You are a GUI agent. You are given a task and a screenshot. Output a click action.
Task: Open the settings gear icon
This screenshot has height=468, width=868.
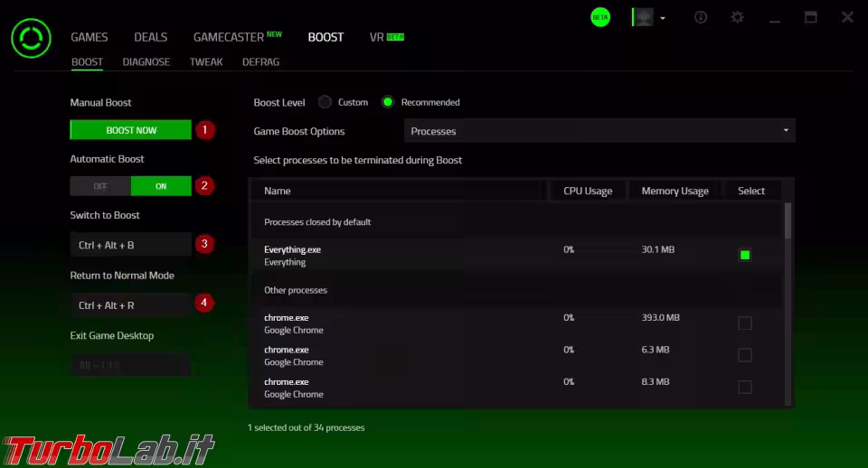[738, 17]
